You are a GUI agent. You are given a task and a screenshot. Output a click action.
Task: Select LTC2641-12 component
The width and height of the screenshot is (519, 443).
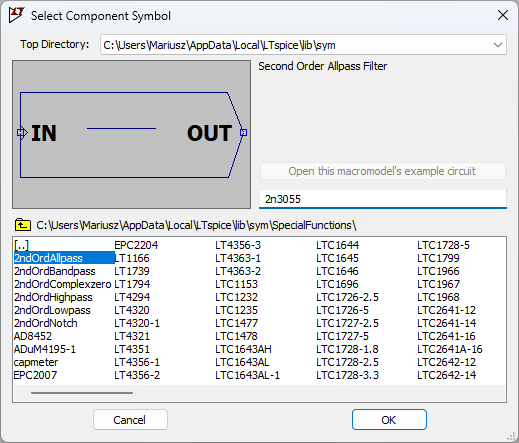(x=446, y=310)
